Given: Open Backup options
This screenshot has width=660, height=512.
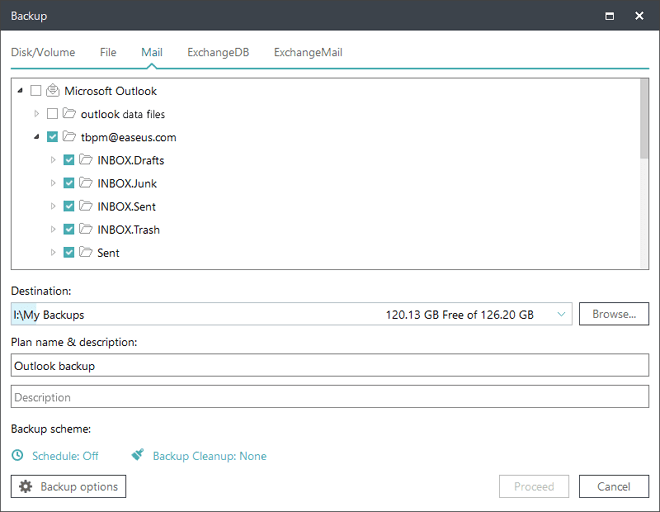Looking at the screenshot, I should click(x=68, y=486).
